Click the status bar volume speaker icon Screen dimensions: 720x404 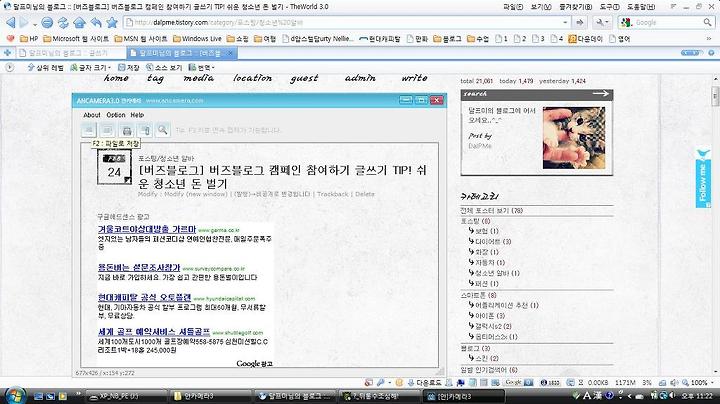coord(674,382)
